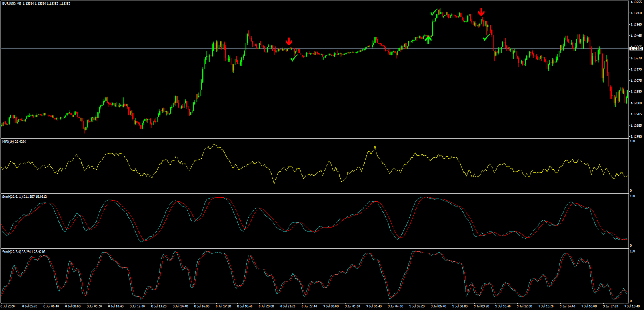Click green checkmark below the first red arrow

pos(294,58)
